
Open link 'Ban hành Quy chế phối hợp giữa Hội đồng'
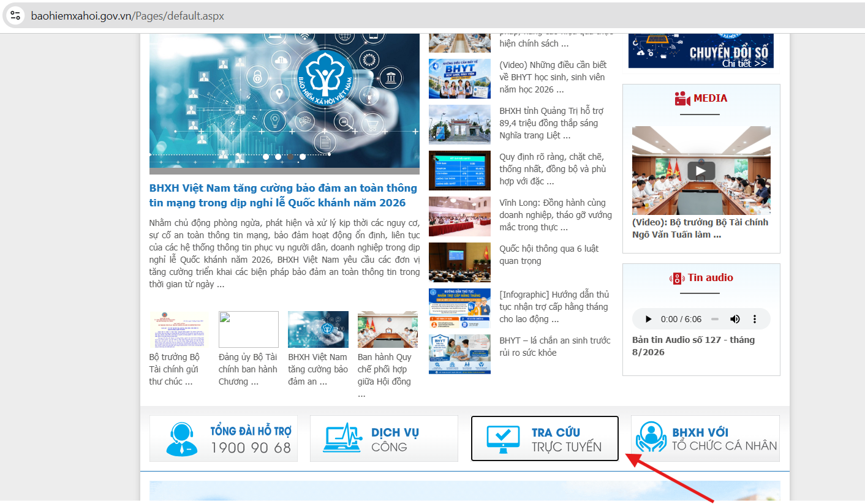click(385, 375)
